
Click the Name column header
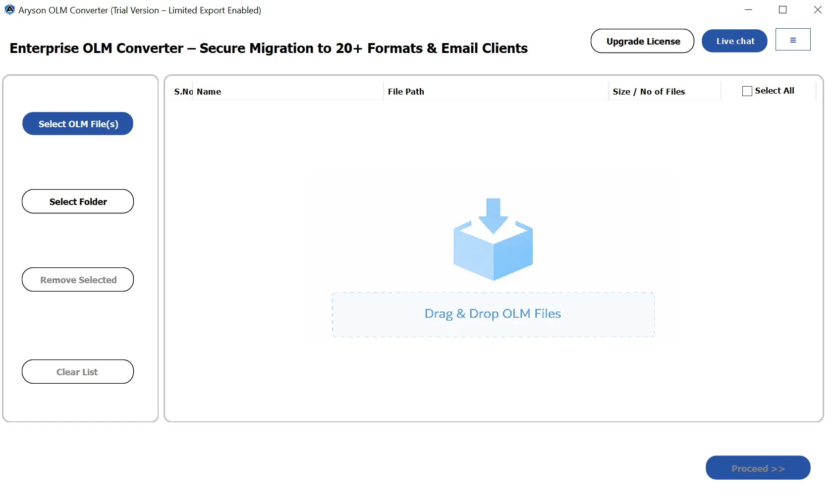coord(208,91)
